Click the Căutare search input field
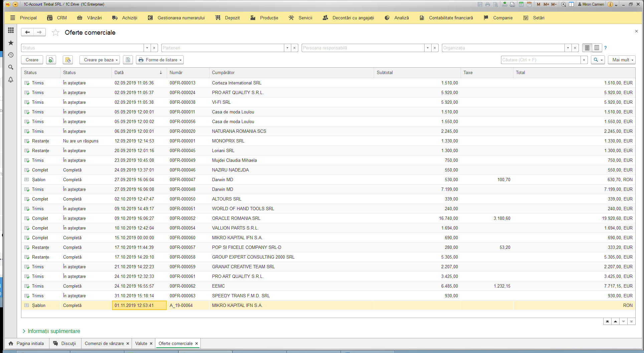644x353 pixels. click(541, 60)
